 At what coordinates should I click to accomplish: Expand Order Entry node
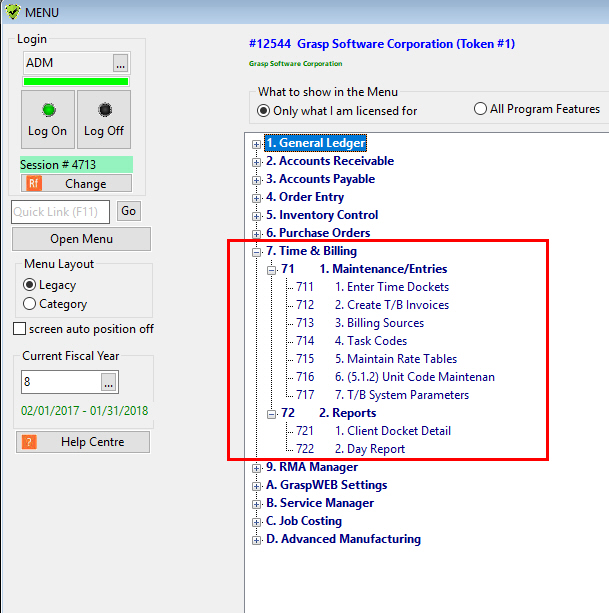pyautogui.click(x=256, y=198)
